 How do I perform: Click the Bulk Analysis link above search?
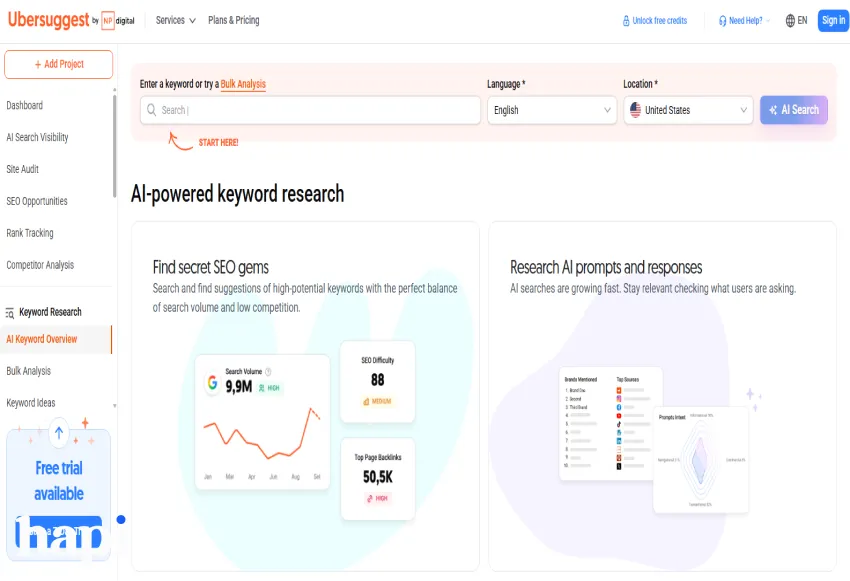click(243, 84)
